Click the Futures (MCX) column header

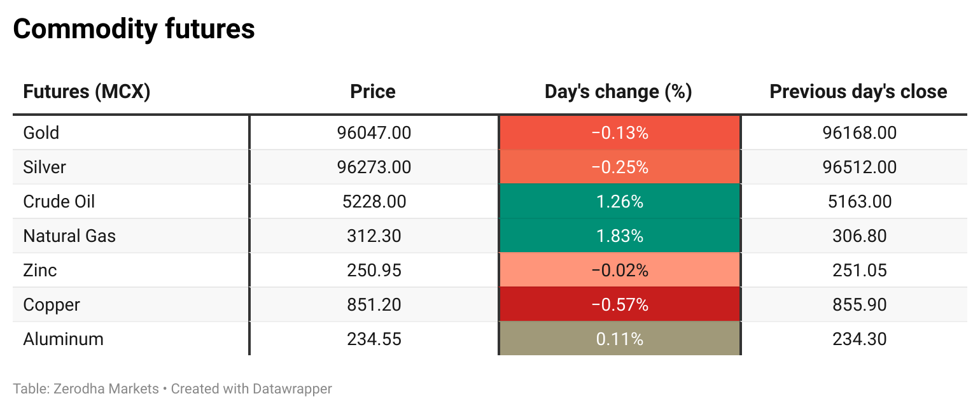(x=87, y=92)
